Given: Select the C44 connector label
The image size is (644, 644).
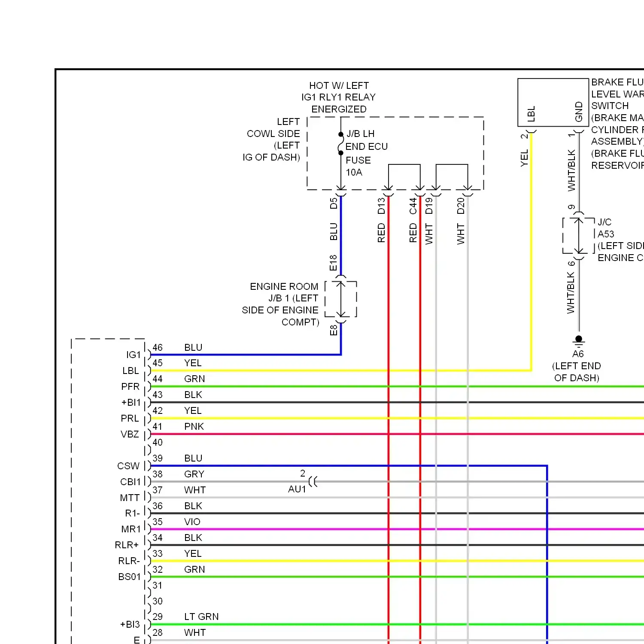Looking at the screenshot, I should coord(413,206).
